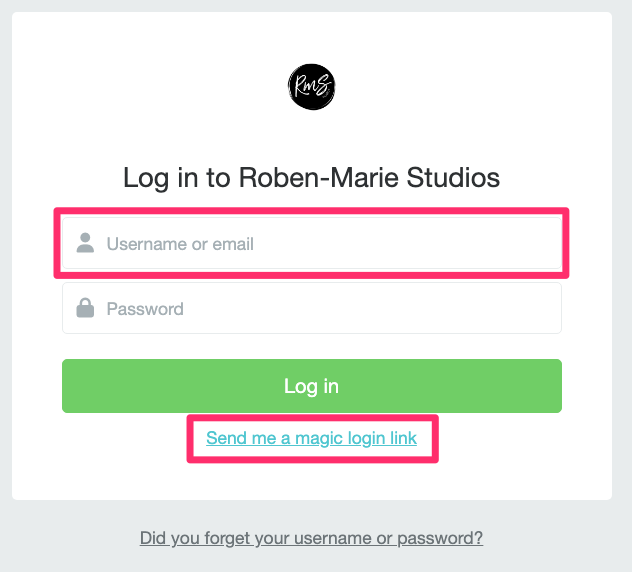
Task: Click the word 'Studios' in the heading
Action: [453, 177]
